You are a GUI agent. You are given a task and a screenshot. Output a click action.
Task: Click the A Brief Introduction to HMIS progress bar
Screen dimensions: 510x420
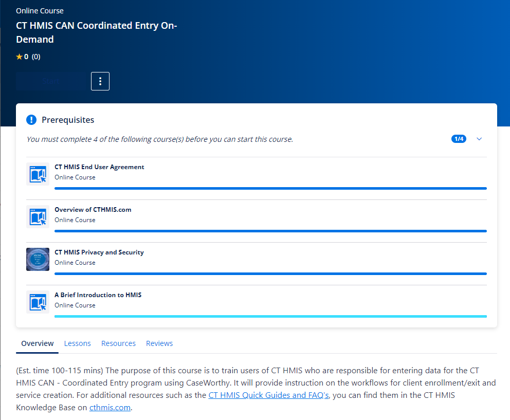[x=270, y=316]
